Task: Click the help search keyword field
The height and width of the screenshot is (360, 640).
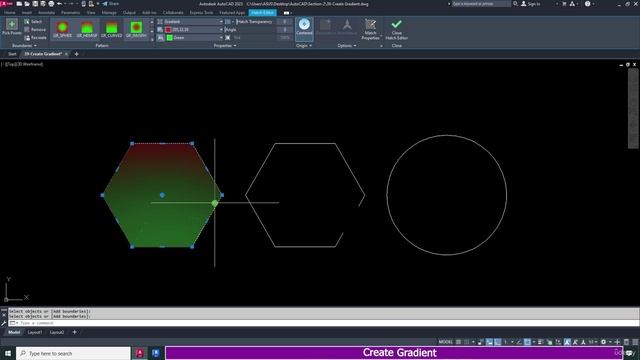Action: 481,4
